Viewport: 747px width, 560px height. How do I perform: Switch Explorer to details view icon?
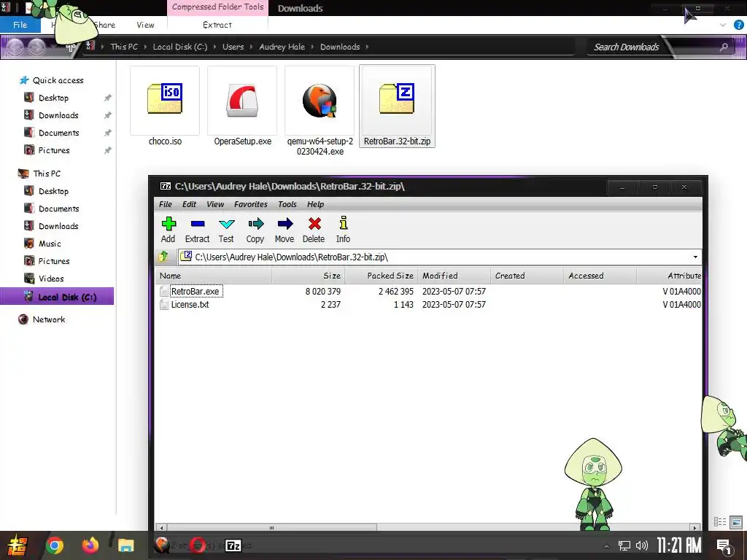[x=720, y=522]
